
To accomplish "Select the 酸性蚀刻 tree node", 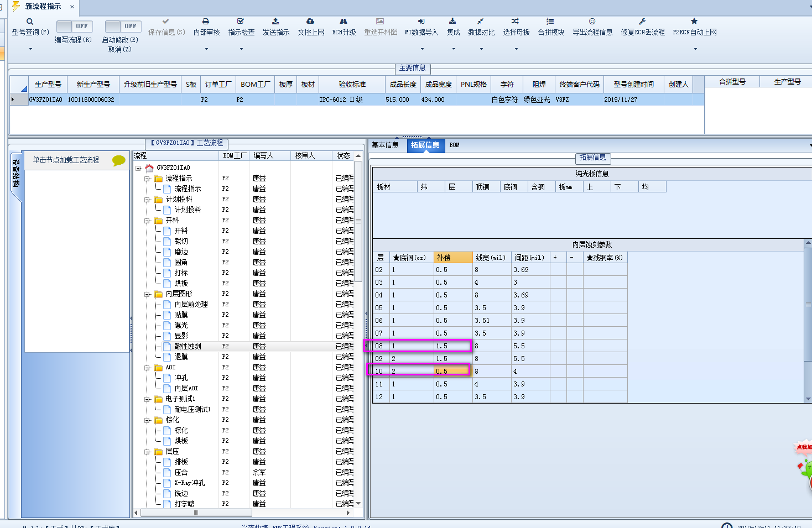I will click(188, 347).
